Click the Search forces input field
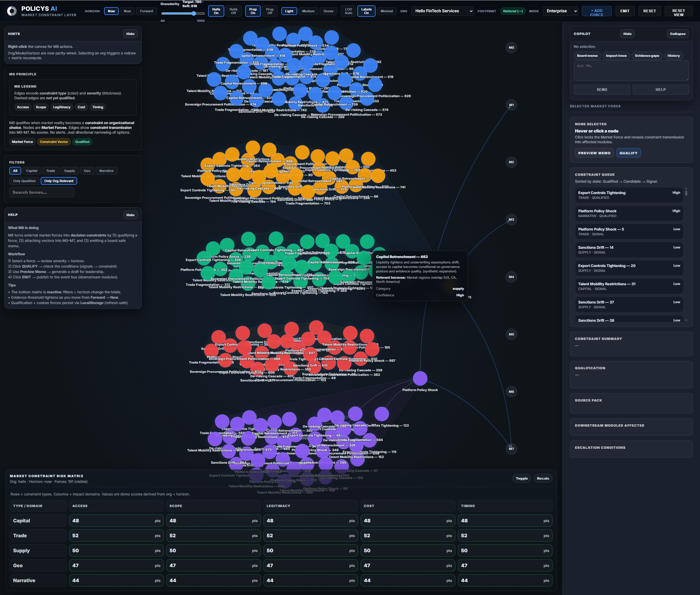Screen dimensions: 700x595 (x=42, y=192)
